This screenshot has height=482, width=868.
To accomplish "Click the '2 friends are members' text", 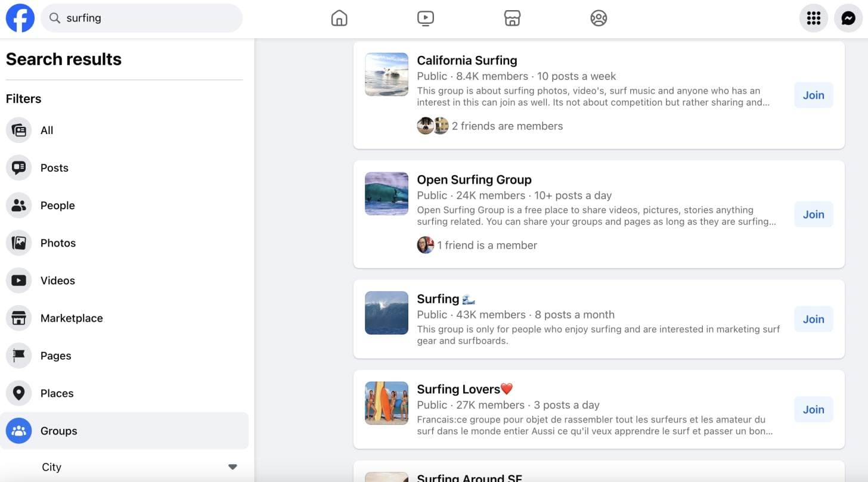I will [x=507, y=126].
